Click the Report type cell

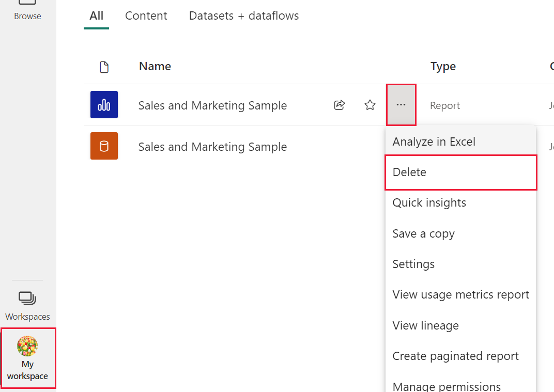point(445,105)
